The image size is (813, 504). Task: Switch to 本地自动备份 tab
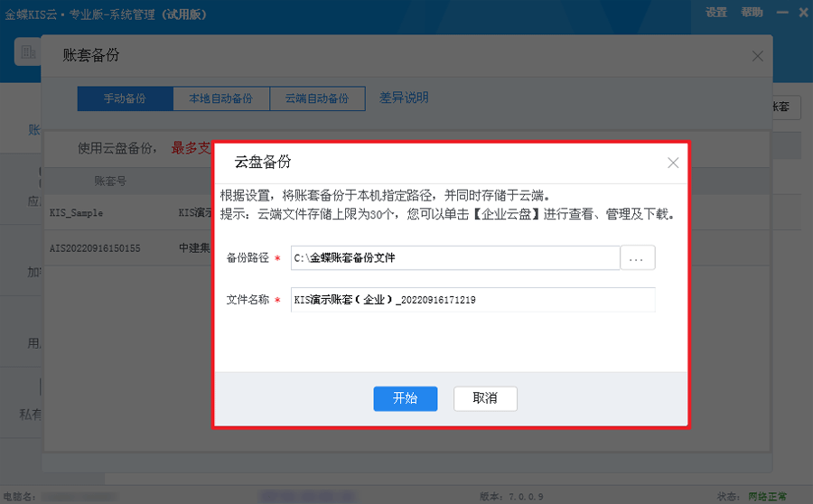click(221, 98)
